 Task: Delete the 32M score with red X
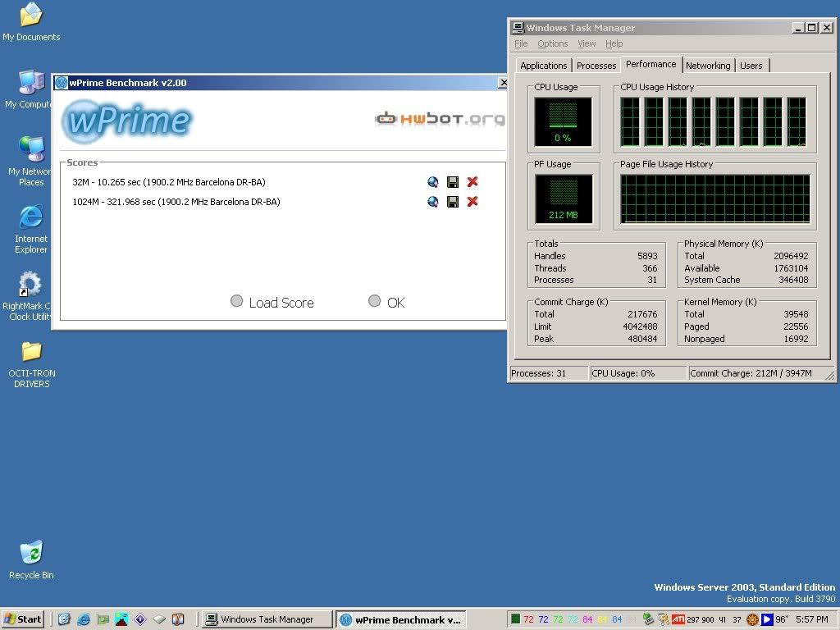click(472, 182)
